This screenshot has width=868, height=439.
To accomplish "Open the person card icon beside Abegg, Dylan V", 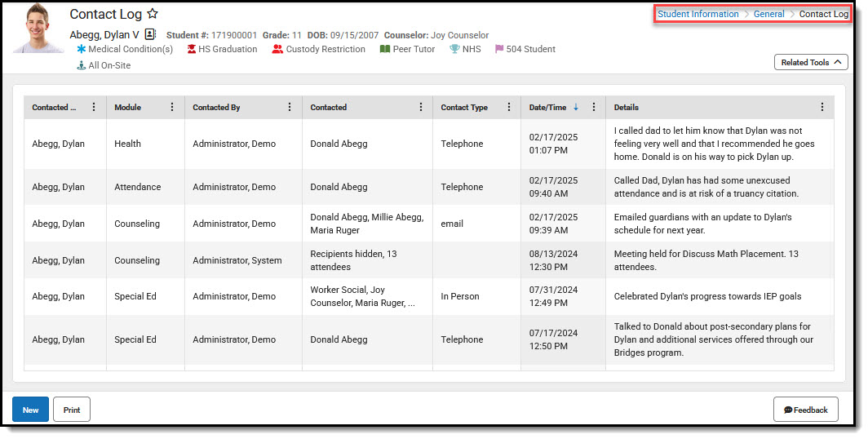I will pos(151,34).
